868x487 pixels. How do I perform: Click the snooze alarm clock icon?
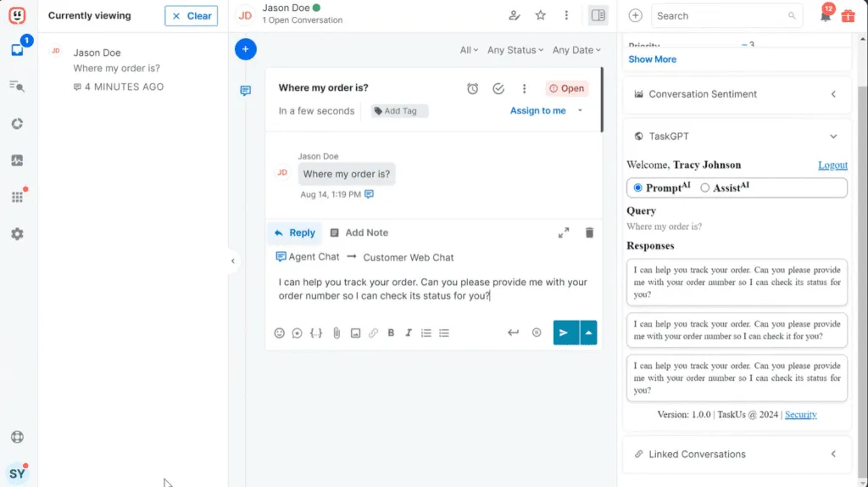pyautogui.click(x=473, y=88)
